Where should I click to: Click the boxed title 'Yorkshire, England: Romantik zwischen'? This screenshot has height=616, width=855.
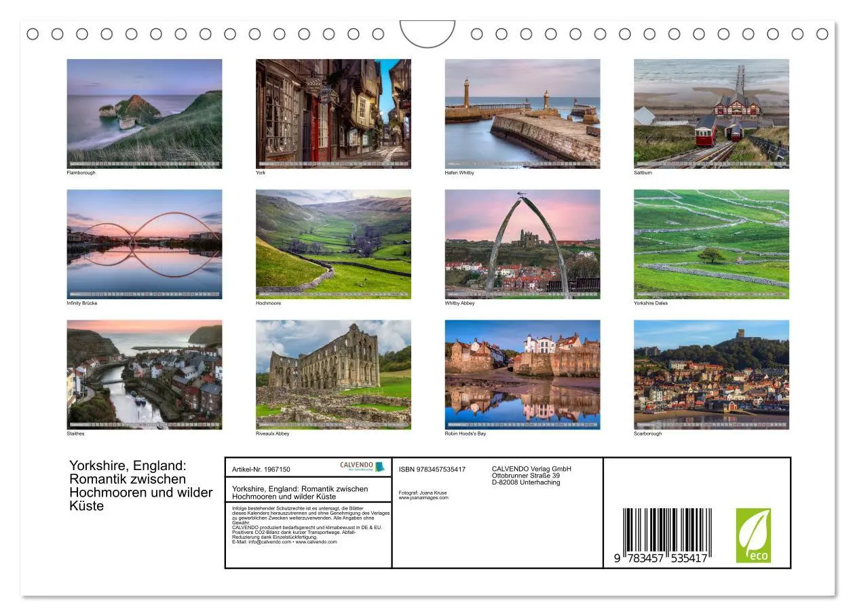tap(300, 488)
